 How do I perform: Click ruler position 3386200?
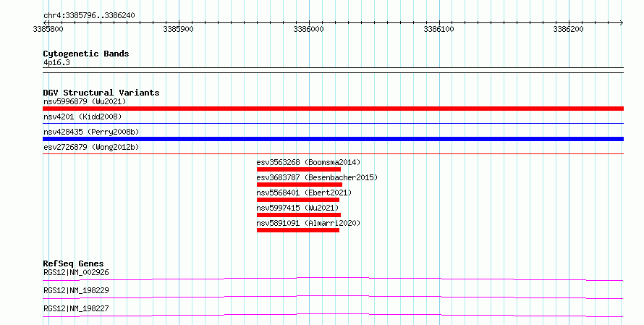tap(569, 29)
